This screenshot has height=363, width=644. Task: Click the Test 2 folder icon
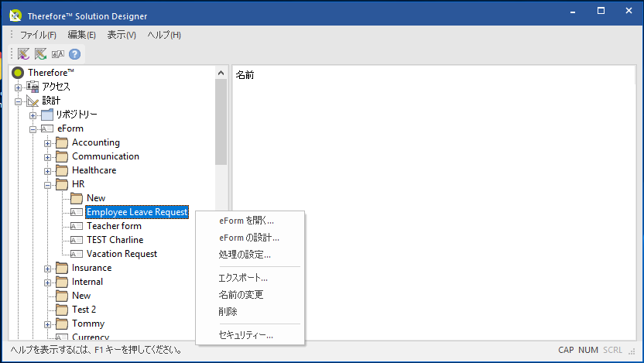[x=62, y=310]
